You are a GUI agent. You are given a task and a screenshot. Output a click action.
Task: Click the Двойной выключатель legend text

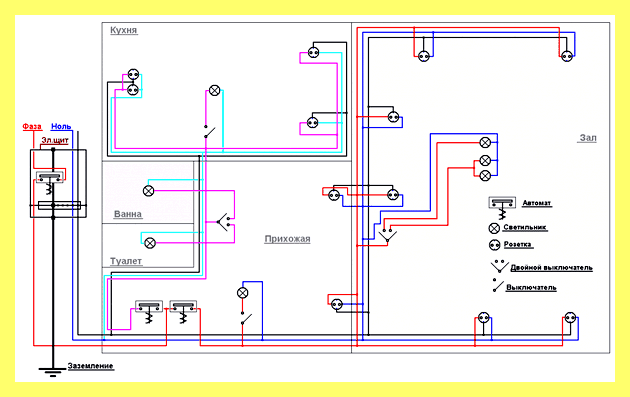pos(552,268)
